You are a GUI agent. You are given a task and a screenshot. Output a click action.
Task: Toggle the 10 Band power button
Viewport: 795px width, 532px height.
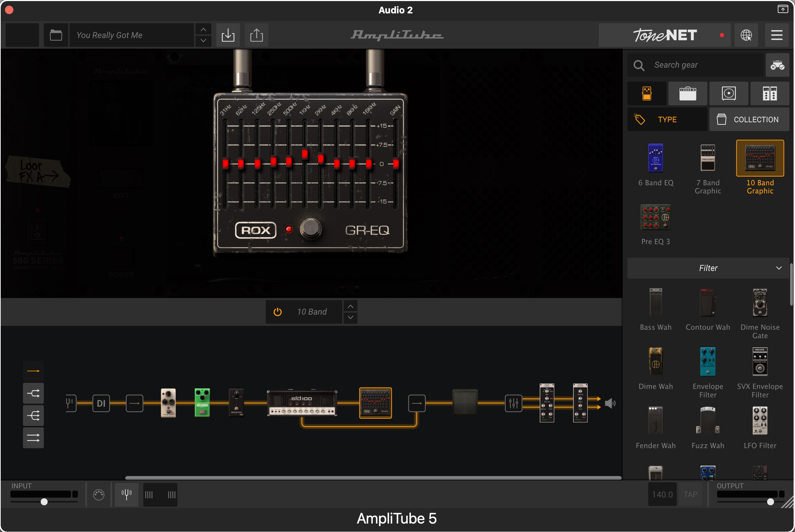(278, 312)
